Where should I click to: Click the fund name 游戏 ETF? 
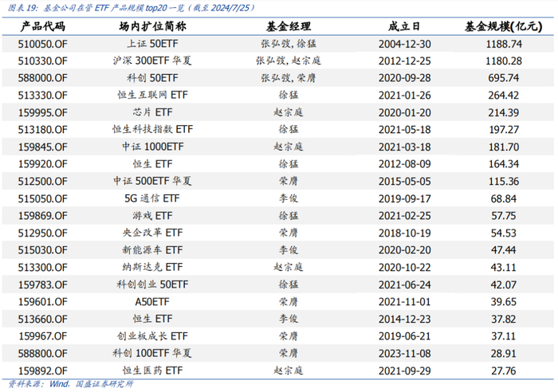tap(153, 216)
